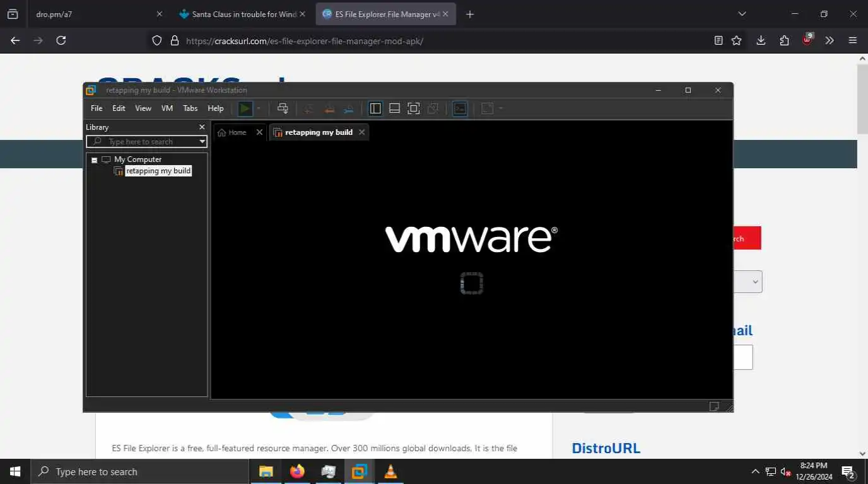Click the Windows taskbar search box
The width and height of the screenshot is (868, 484).
139,471
